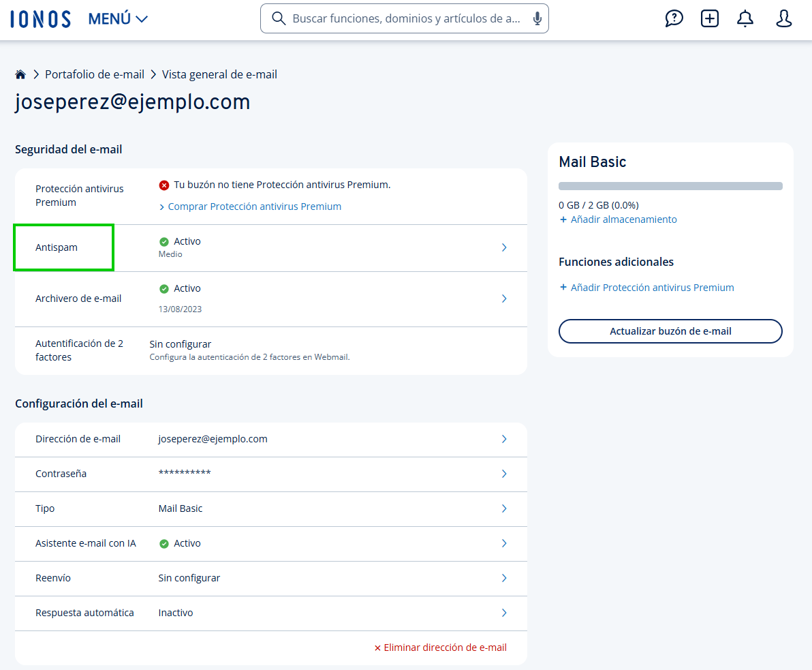Select the Autentificación de 2 factores label
The image size is (812, 670).
[x=79, y=350]
